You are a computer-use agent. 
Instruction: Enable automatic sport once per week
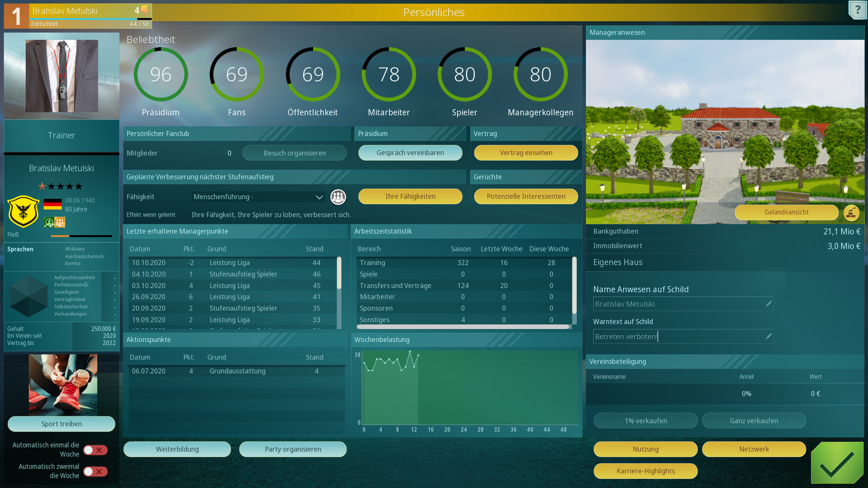[95, 450]
